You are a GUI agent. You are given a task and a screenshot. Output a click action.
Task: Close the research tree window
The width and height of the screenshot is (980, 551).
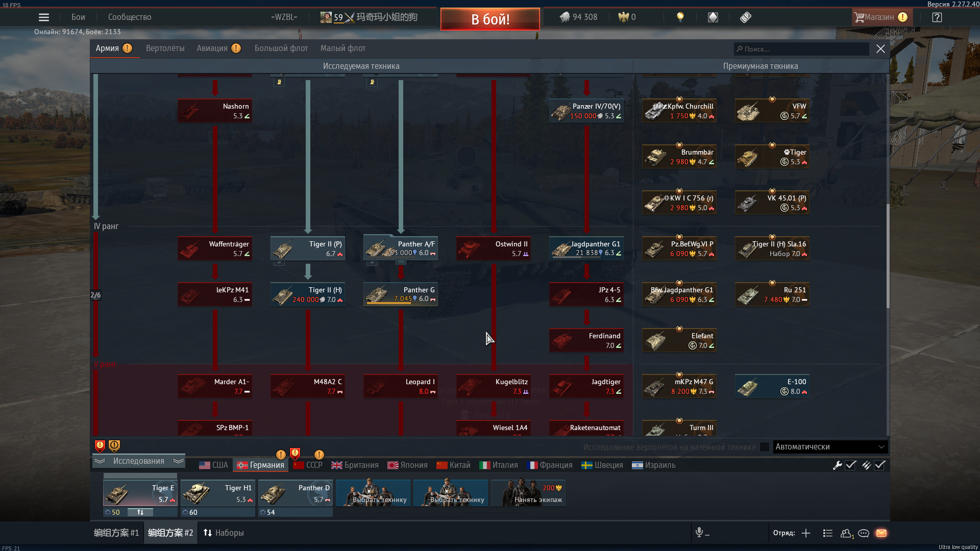[x=880, y=49]
